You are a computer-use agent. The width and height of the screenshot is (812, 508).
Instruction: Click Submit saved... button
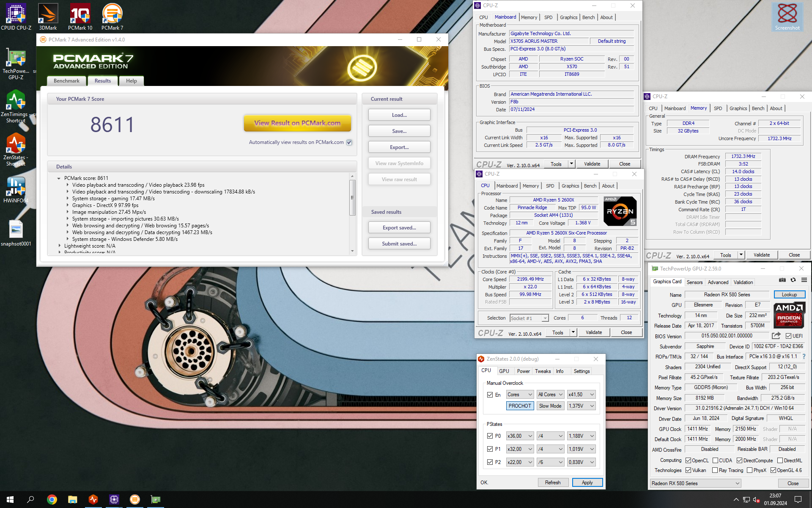pyautogui.click(x=399, y=244)
